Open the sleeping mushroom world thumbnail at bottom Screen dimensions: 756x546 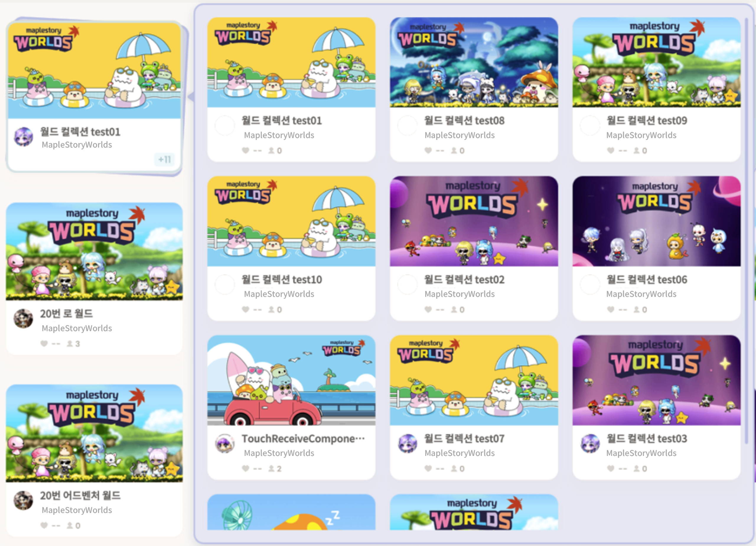point(291,512)
